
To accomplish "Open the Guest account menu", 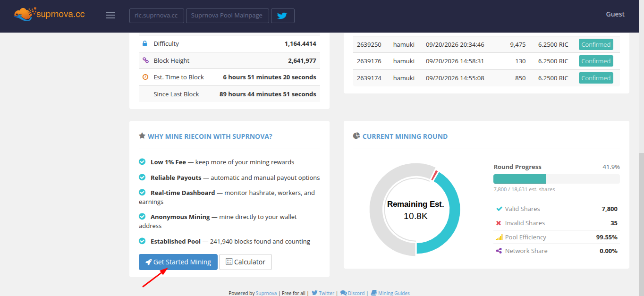I will point(615,14).
